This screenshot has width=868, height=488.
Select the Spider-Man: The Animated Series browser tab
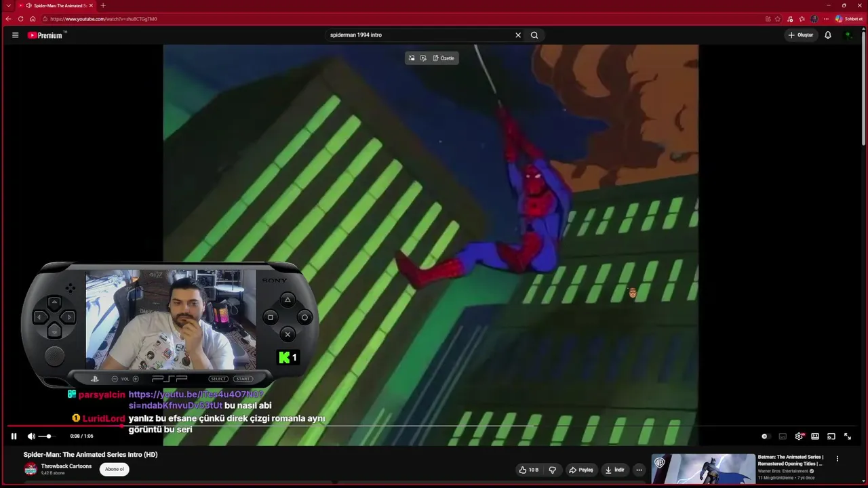point(56,5)
